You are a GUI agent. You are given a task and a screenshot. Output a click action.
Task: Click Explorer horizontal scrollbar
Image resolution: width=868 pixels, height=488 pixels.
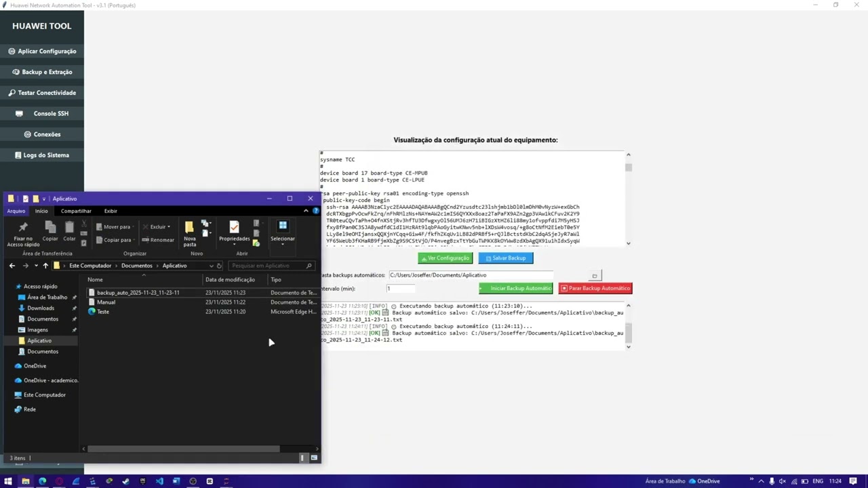183,449
